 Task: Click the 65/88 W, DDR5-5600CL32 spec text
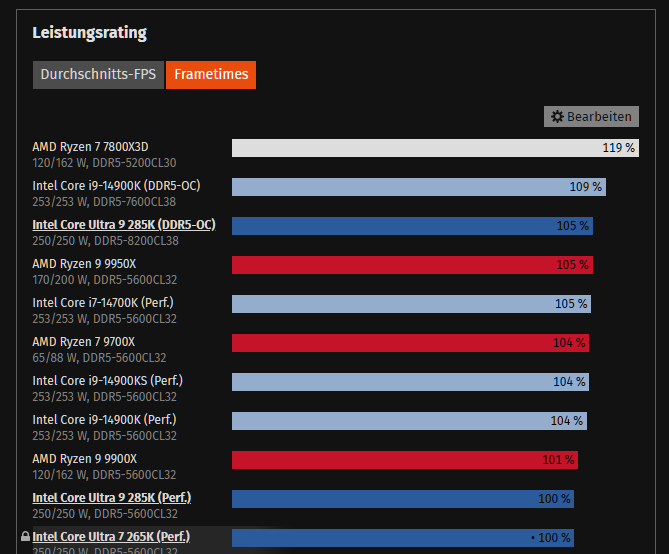[x=99, y=358]
